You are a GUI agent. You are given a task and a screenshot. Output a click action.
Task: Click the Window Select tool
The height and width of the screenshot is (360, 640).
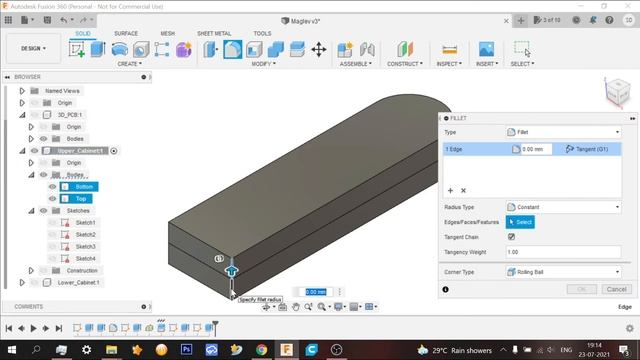point(522,49)
